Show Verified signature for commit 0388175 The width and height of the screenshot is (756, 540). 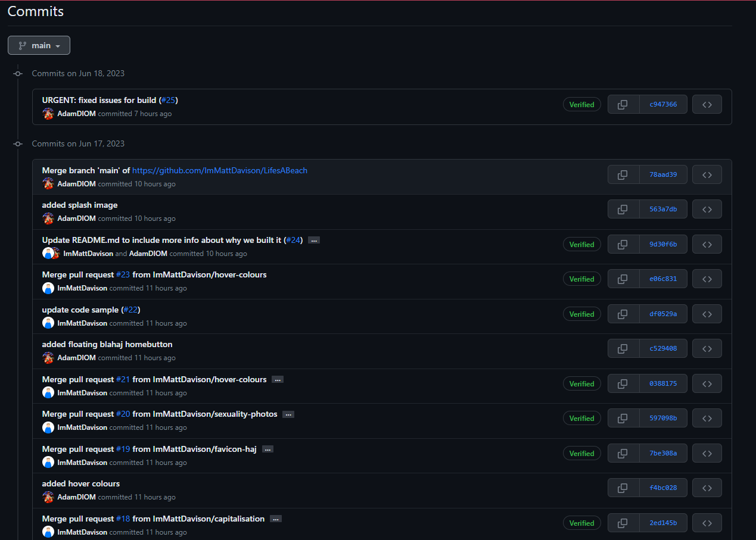click(x=582, y=383)
